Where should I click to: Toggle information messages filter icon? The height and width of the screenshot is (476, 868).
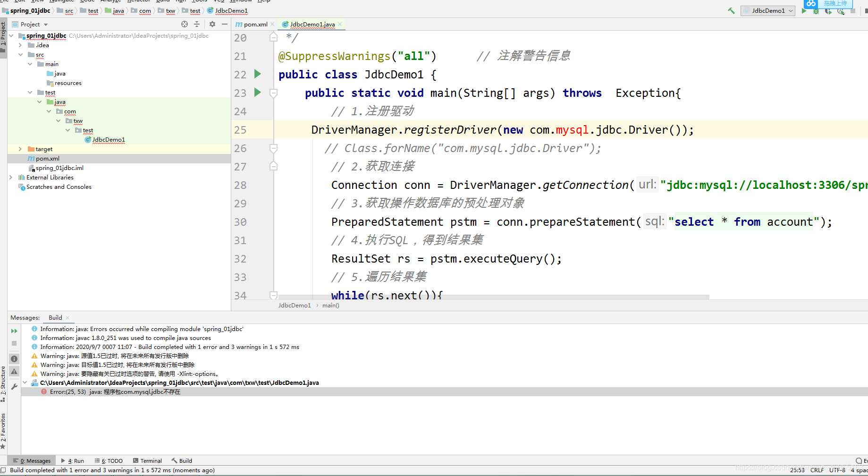(14, 359)
